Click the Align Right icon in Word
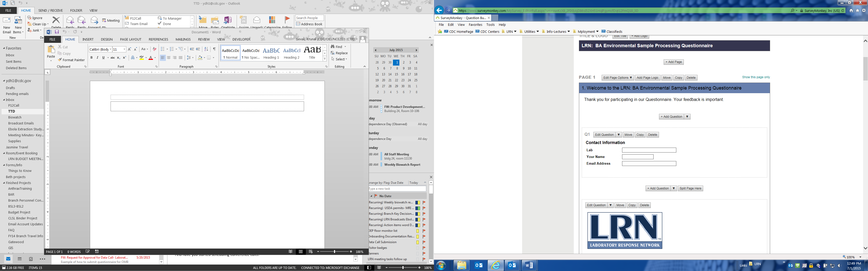Screen dimensions: 868x271 pyautogui.click(x=175, y=58)
